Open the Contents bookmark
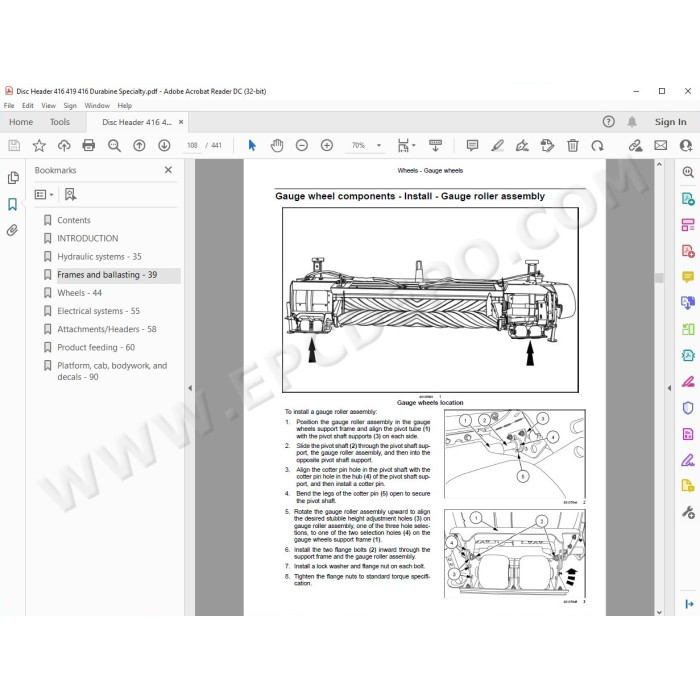 coord(74,220)
